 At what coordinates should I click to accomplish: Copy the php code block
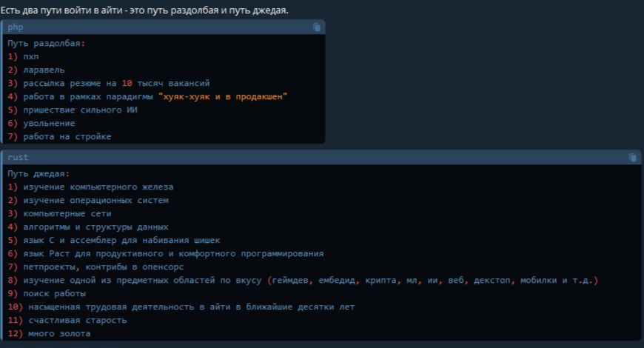coord(317,27)
